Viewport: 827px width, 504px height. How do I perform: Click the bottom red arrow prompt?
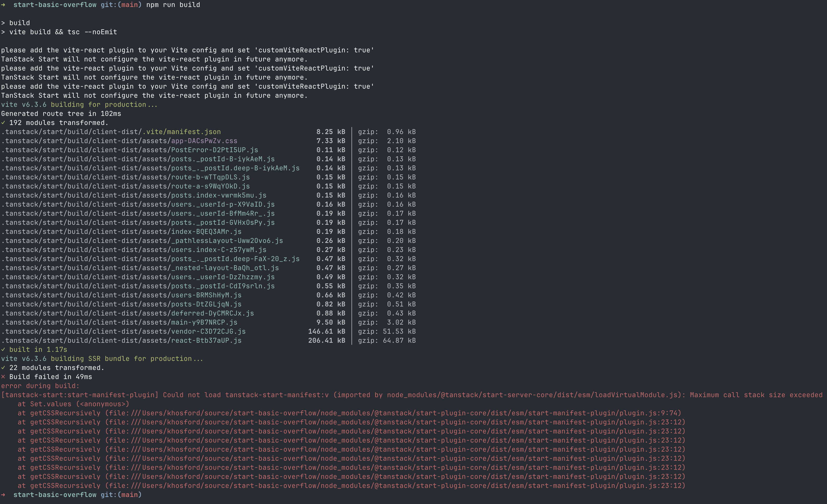click(x=3, y=495)
